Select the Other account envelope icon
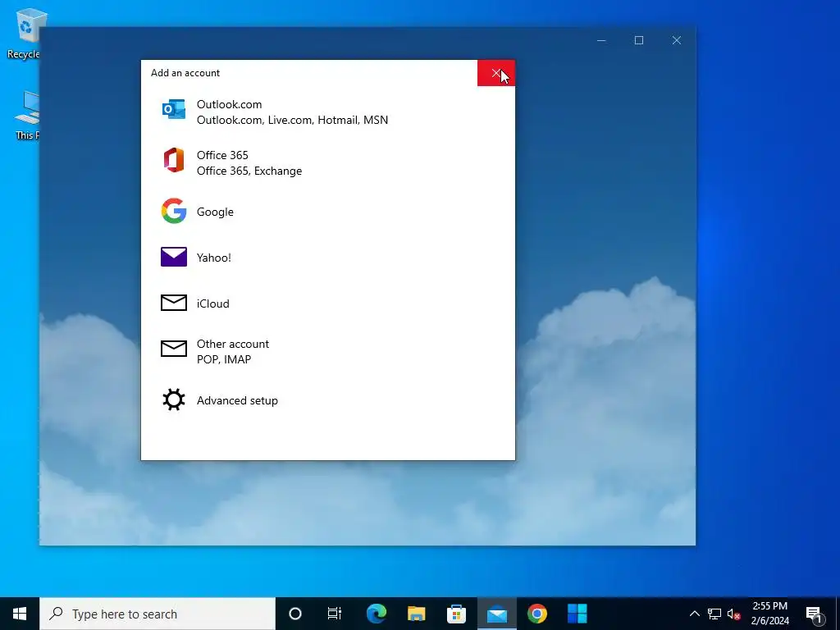The height and width of the screenshot is (630, 840). point(174,349)
